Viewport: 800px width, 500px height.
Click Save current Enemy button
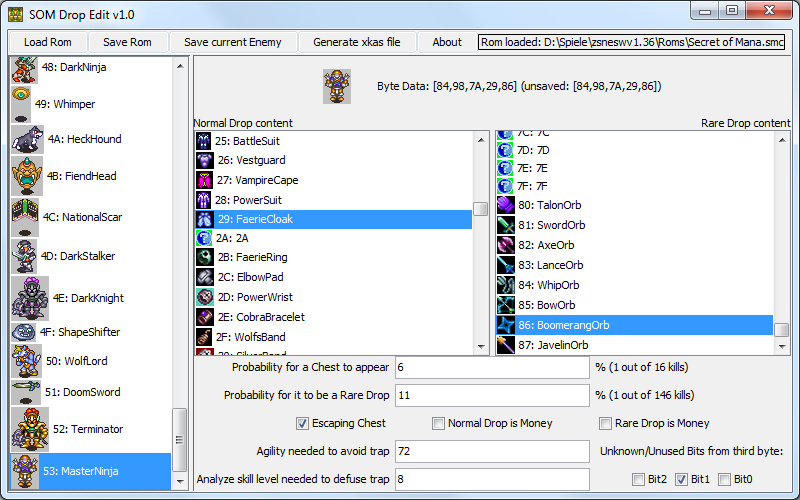click(233, 42)
